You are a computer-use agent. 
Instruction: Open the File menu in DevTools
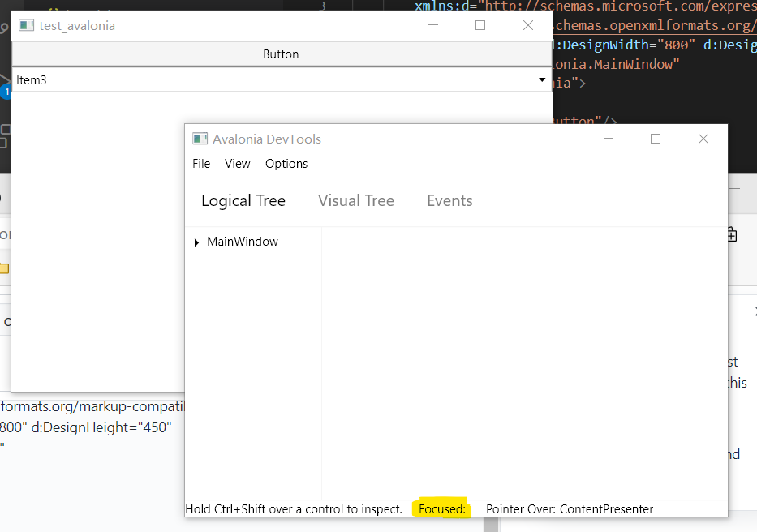[x=201, y=164]
